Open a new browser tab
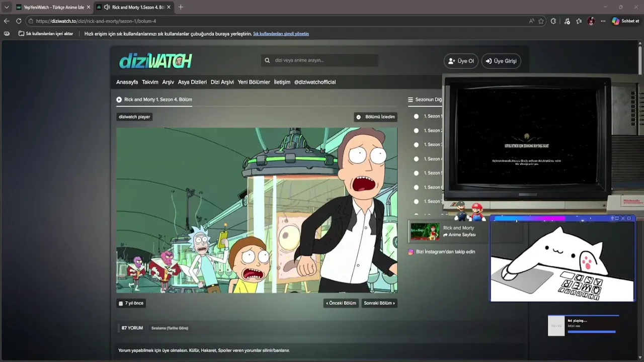 181,7
